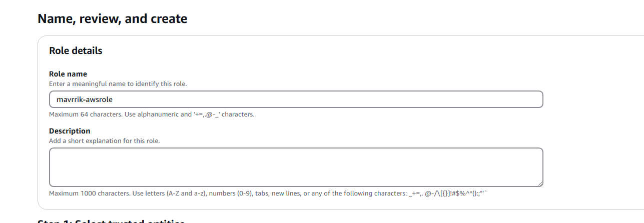644x223 pixels.
Task: Click the partially visible "Step 1" heading
Action: 111,221
